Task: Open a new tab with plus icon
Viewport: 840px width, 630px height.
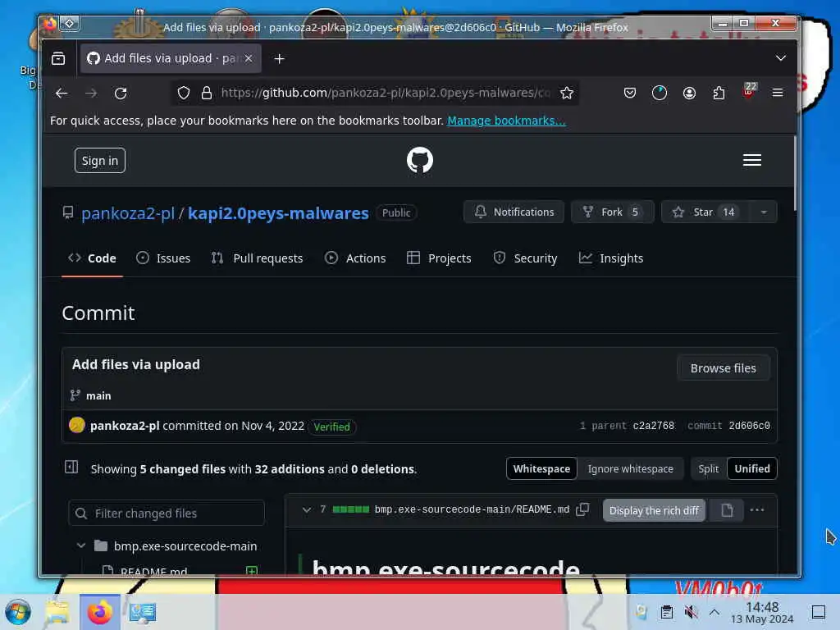Action: tap(279, 58)
